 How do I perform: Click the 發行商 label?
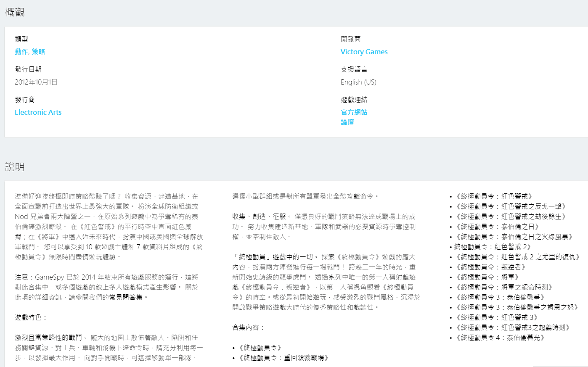click(25, 100)
